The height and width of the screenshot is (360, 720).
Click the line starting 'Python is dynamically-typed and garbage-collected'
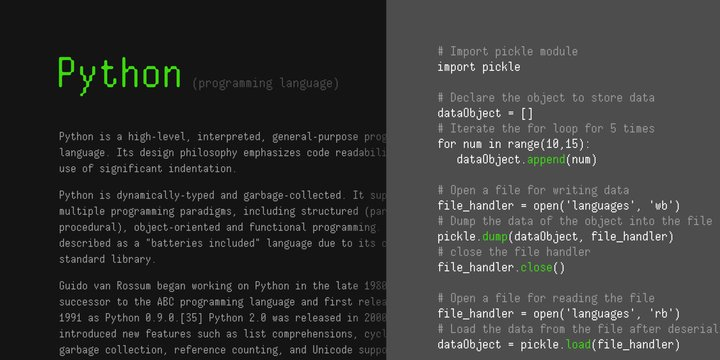click(x=222, y=196)
